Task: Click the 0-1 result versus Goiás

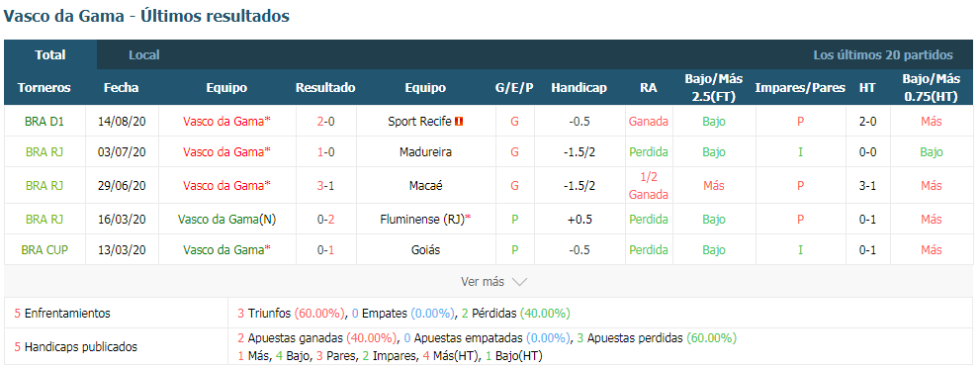Action: [x=325, y=250]
